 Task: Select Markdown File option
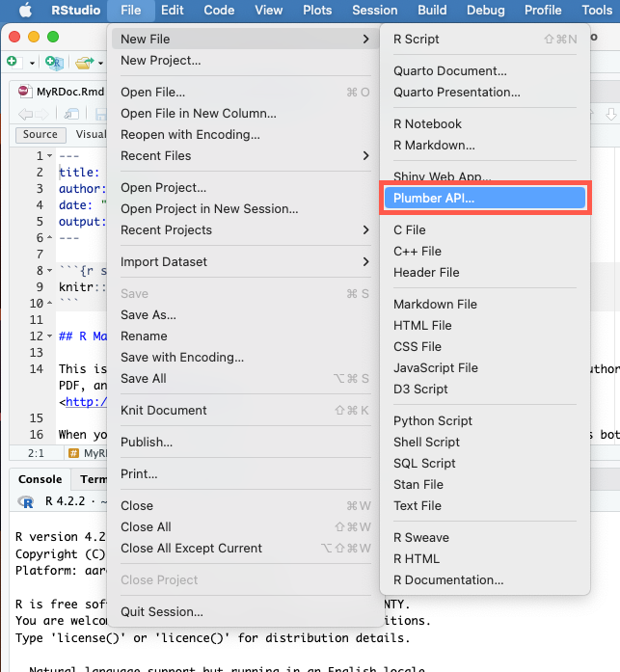485,305
